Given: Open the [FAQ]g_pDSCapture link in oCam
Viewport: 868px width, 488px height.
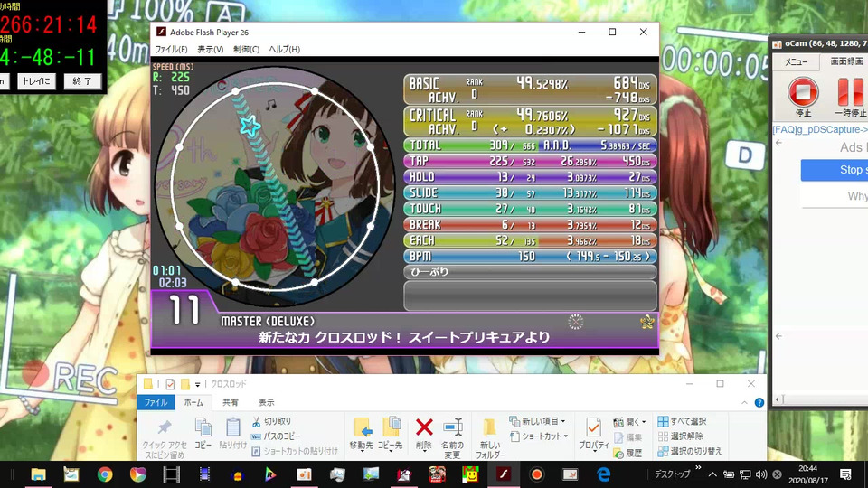Looking at the screenshot, I should coord(820,129).
